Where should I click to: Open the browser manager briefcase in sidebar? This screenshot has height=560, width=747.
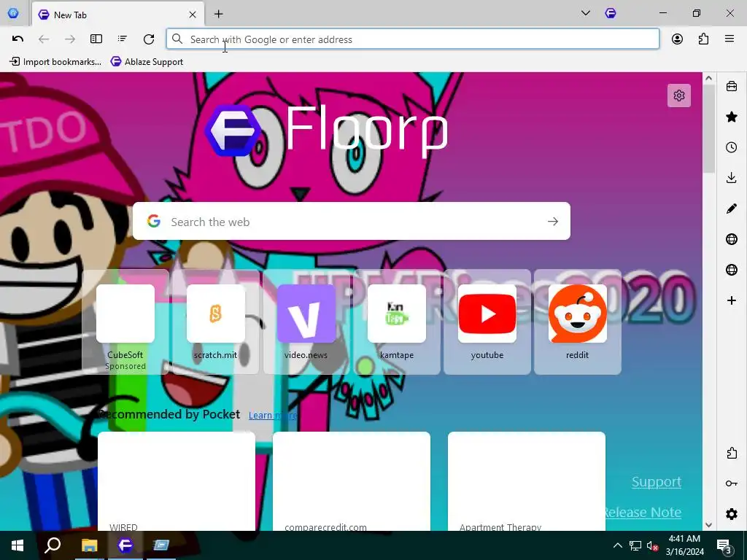(x=732, y=86)
